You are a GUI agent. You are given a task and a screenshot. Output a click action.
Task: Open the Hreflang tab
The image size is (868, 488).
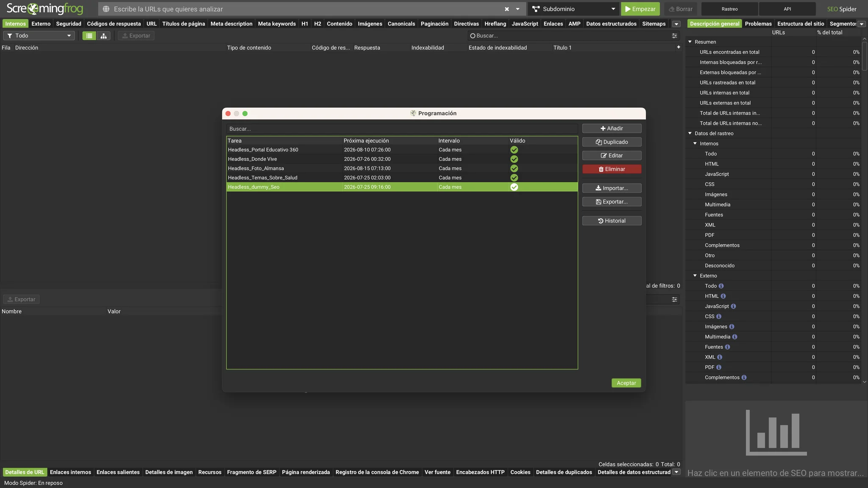[x=495, y=24]
